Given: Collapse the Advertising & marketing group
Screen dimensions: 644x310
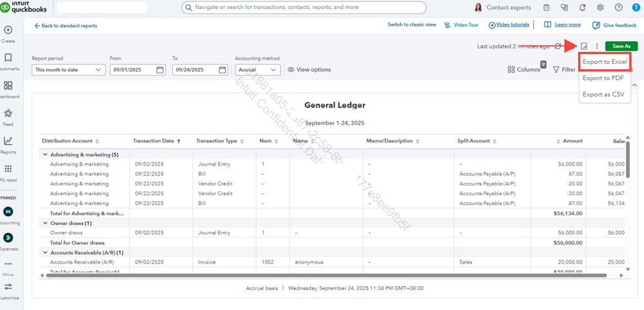Looking at the screenshot, I should pos(45,155).
